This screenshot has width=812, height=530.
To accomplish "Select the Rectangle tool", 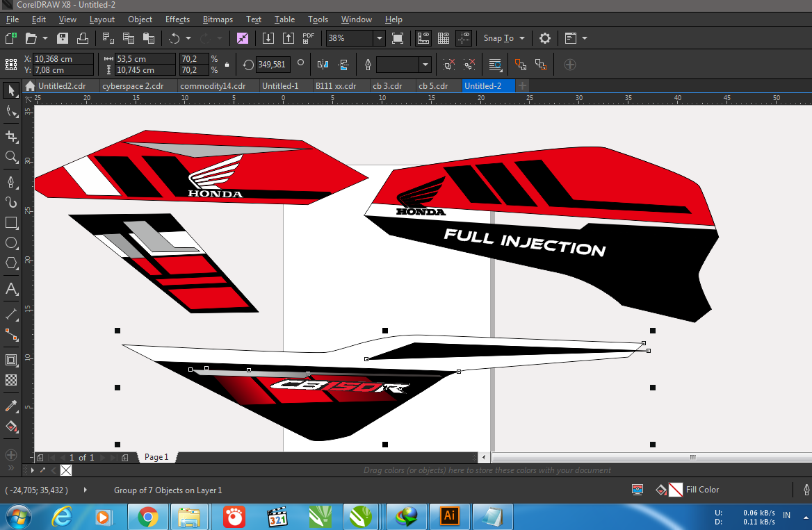I will tap(11, 222).
